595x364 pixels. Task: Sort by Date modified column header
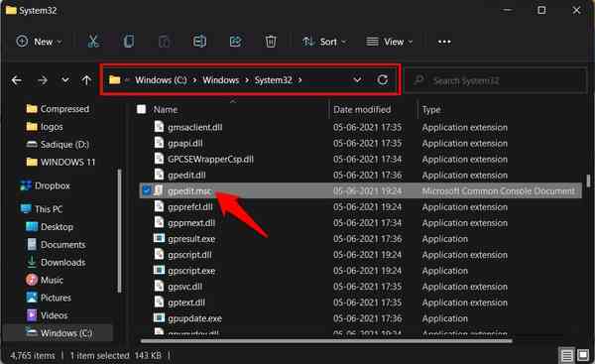[362, 110]
